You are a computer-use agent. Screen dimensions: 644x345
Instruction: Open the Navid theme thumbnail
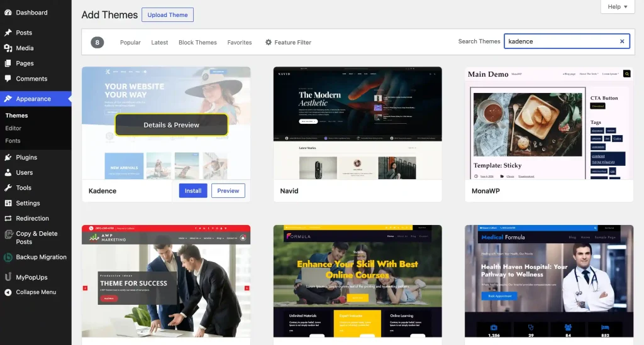(x=358, y=123)
